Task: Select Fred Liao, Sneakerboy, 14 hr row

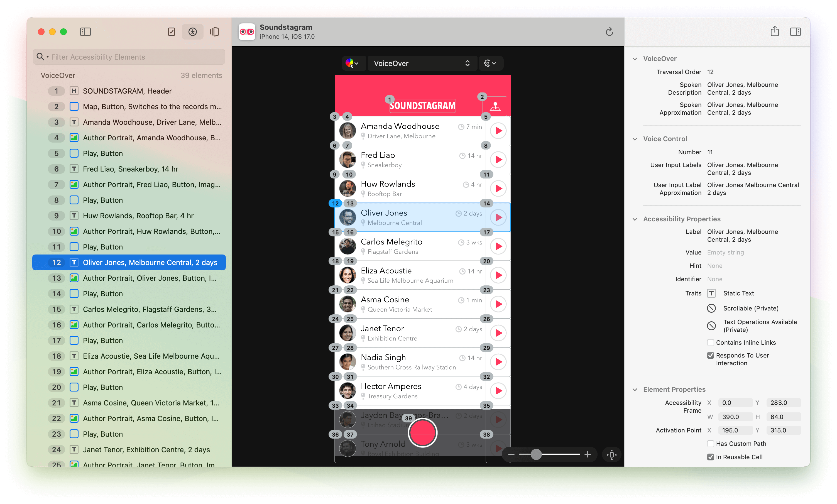Action: (129, 169)
